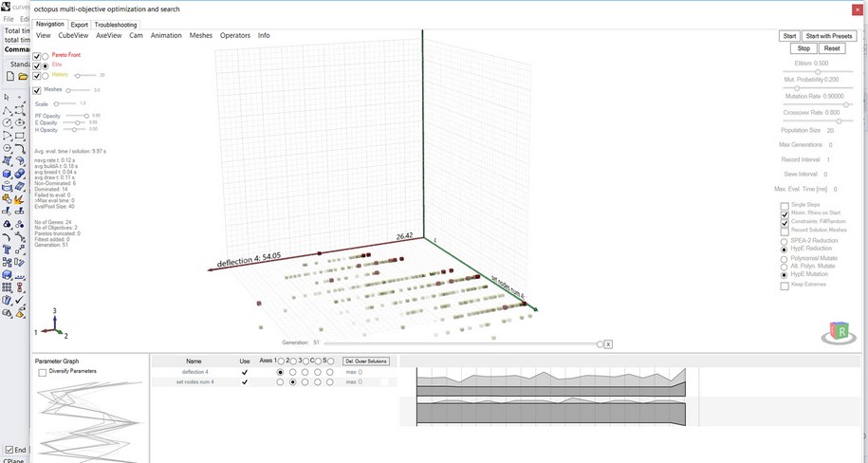Click the Start button
This screenshot has height=463, width=868.
(x=789, y=36)
